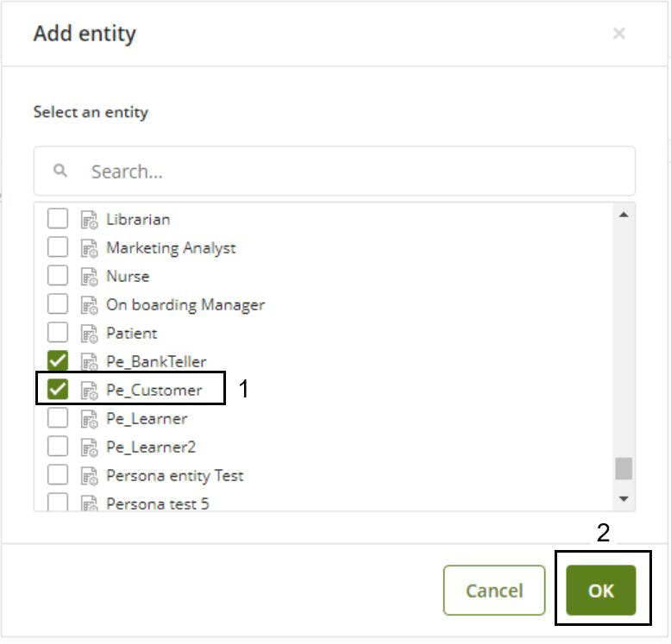The height and width of the screenshot is (644, 671).
Task: Click the scroll down arrow in list
Action: point(624,499)
